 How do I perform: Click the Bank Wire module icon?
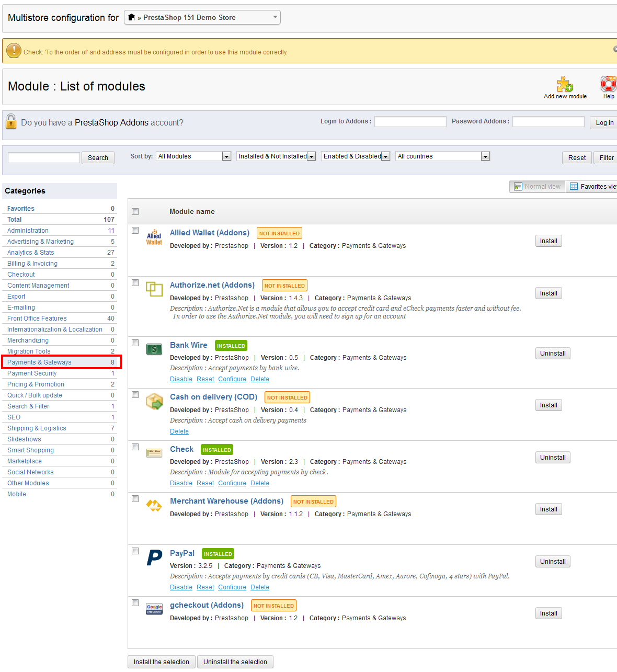click(154, 349)
